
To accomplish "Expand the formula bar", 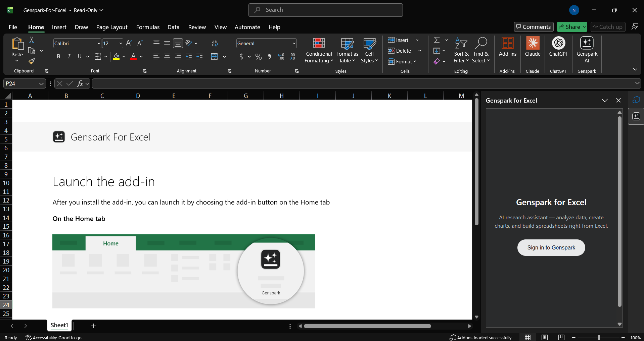I will click(637, 83).
